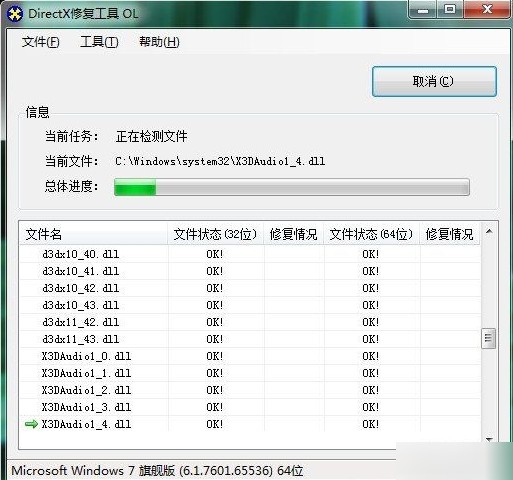The height and width of the screenshot is (480, 513).
Task: Click the Windows 7 version status bar text
Action: tap(157, 471)
